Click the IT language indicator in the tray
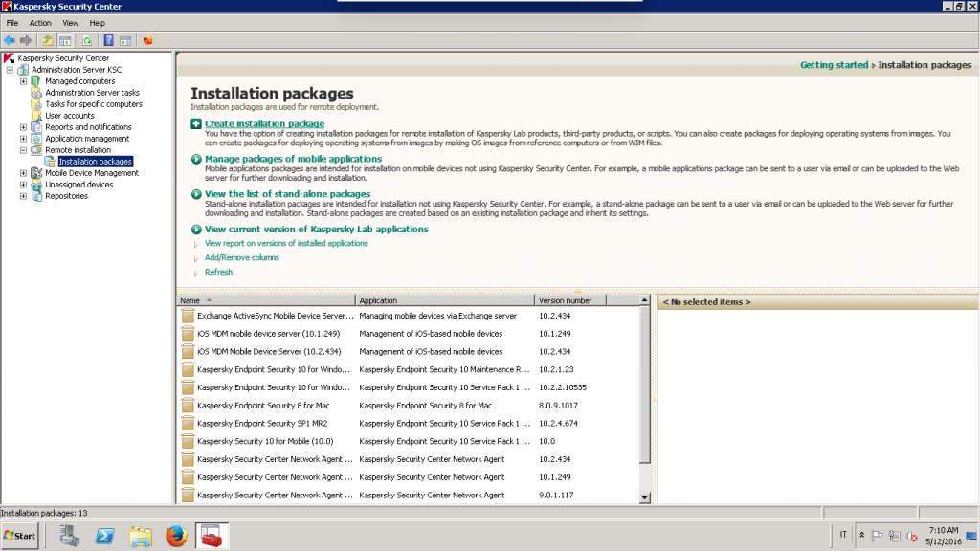Viewport: 980px width, 551px height. click(843, 535)
